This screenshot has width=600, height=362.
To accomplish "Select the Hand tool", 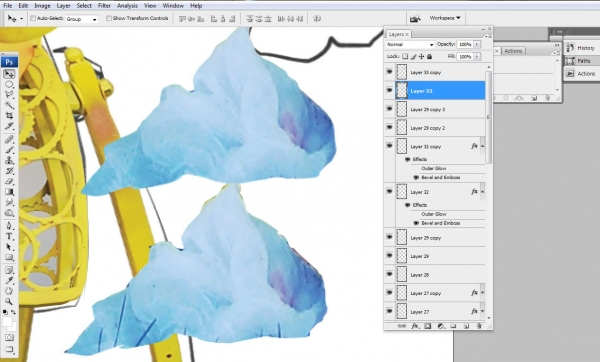I will [x=9, y=291].
